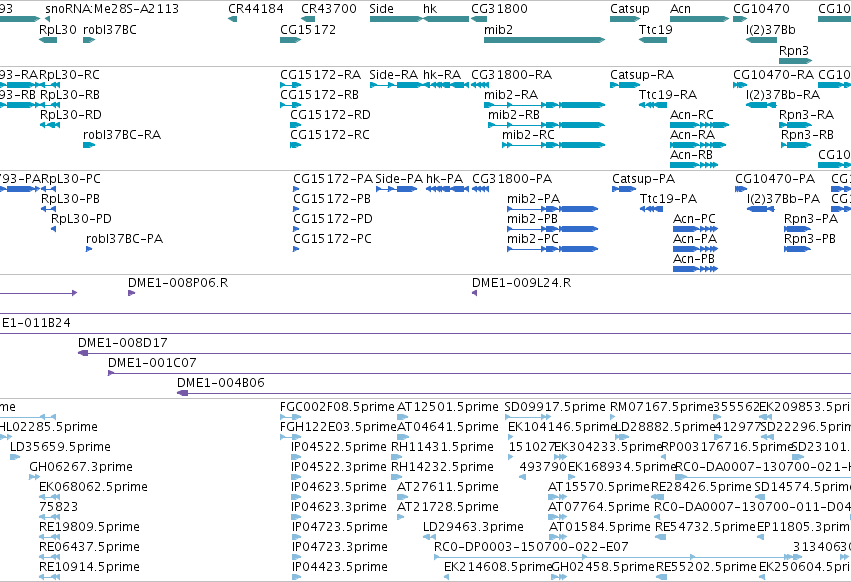
Task: Click the DME1-008D17 BAC clone
Action: 465,353
